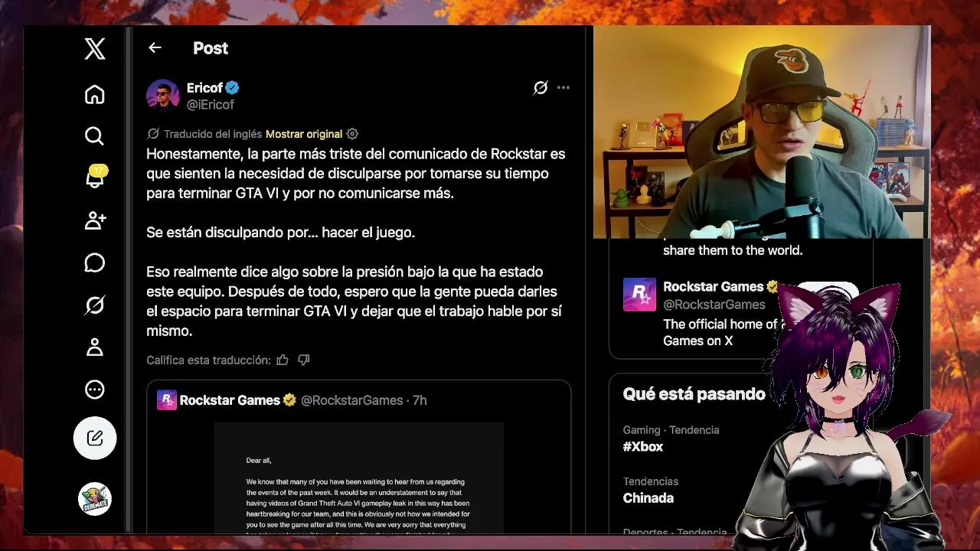Screen dimensions: 980x551
Task: Click the Ericof display name
Action: [204, 88]
